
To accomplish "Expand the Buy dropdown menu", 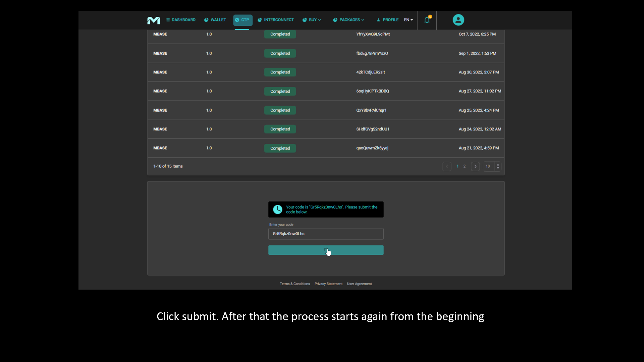I will [312, 20].
